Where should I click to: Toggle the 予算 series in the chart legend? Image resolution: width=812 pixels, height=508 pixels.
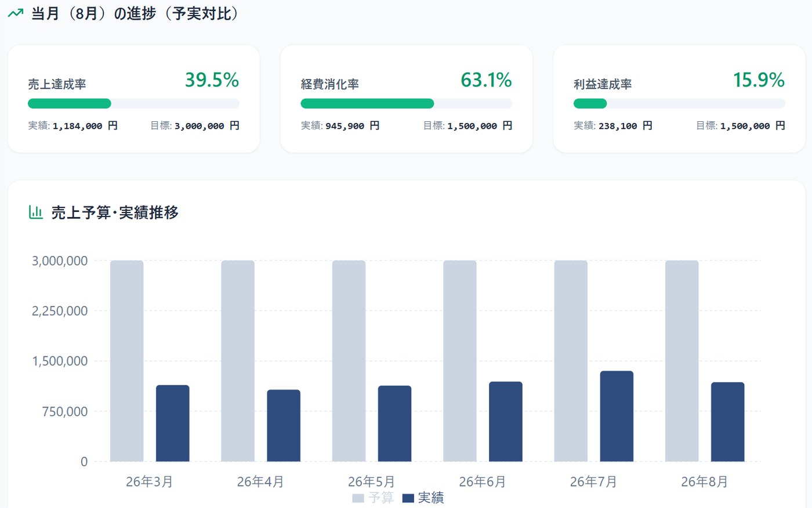click(x=373, y=498)
